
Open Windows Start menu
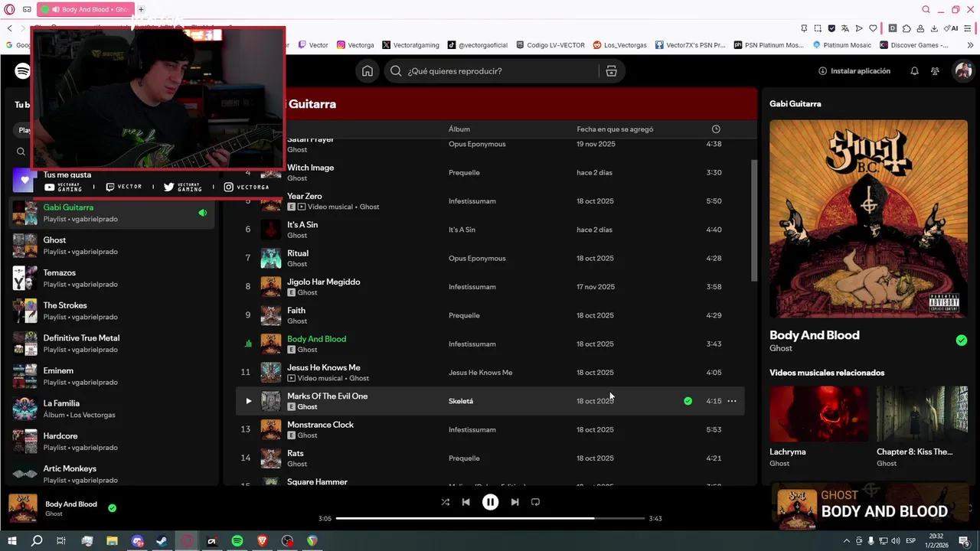pyautogui.click(x=12, y=541)
